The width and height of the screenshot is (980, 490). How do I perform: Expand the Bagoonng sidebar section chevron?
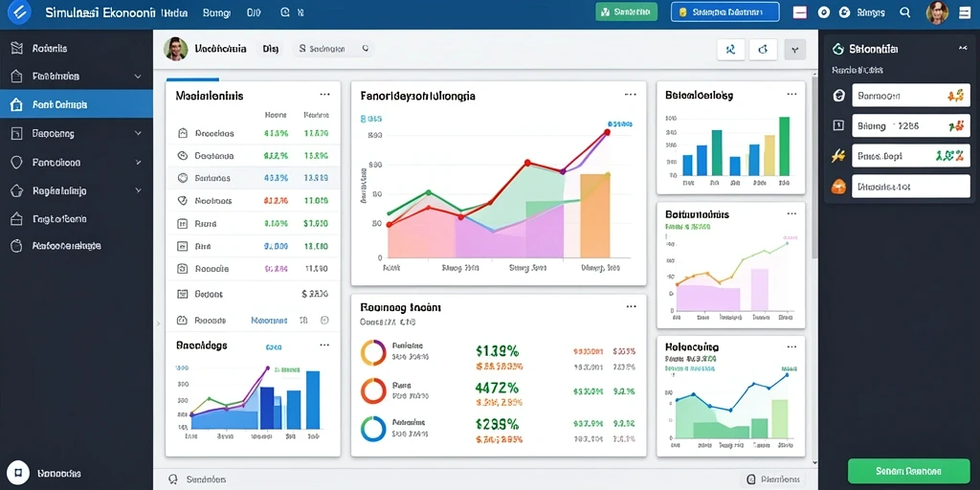coord(138,133)
